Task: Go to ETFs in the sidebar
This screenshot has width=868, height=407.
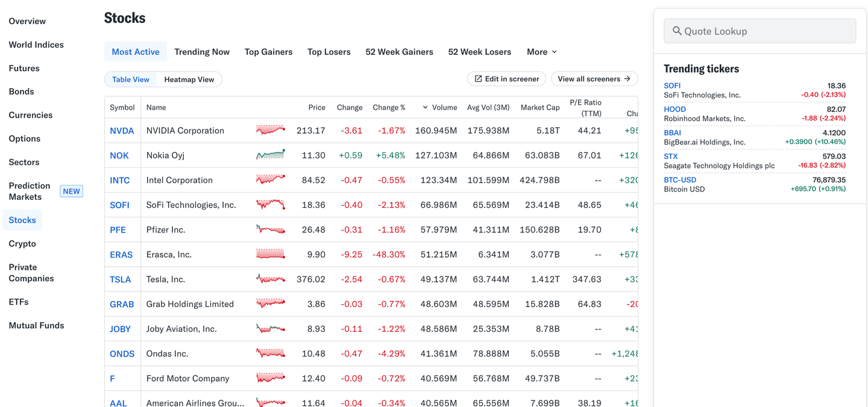Action: click(x=19, y=302)
